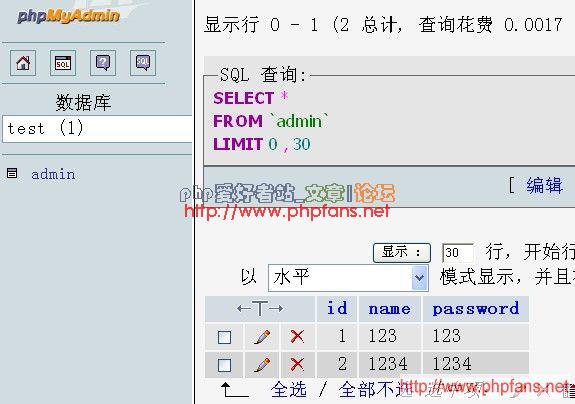This screenshot has width=575, height=404.
Task: Check the checkbox for row id 2
Action: [224, 365]
